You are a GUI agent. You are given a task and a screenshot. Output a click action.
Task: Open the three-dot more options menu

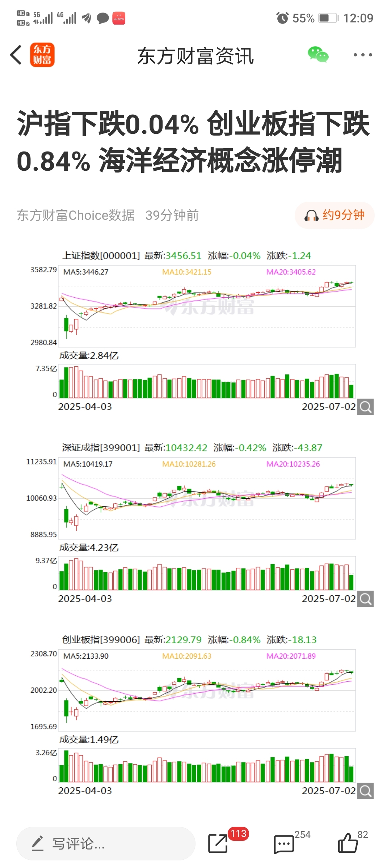[363, 55]
